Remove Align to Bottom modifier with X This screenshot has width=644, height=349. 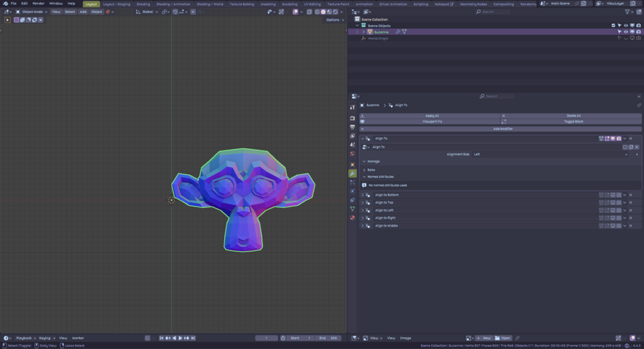click(x=631, y=195)
